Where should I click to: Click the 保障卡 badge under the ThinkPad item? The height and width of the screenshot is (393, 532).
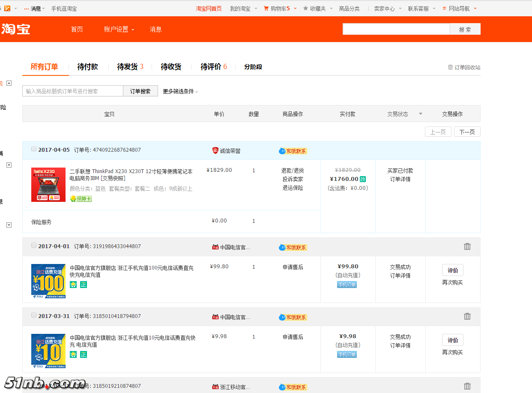coord(81,199)
